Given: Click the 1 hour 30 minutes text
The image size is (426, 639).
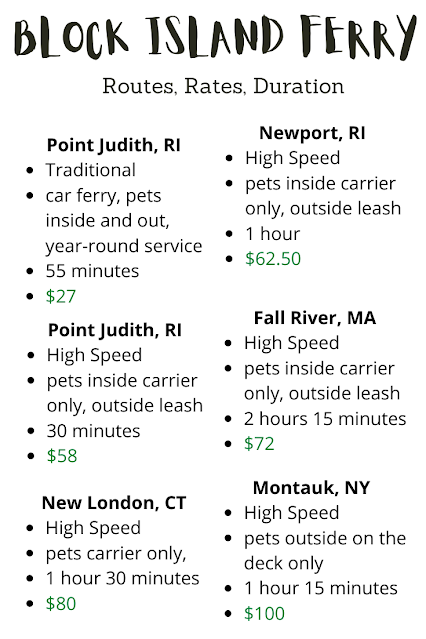Looking at the screenshot, I should (122, 578).
